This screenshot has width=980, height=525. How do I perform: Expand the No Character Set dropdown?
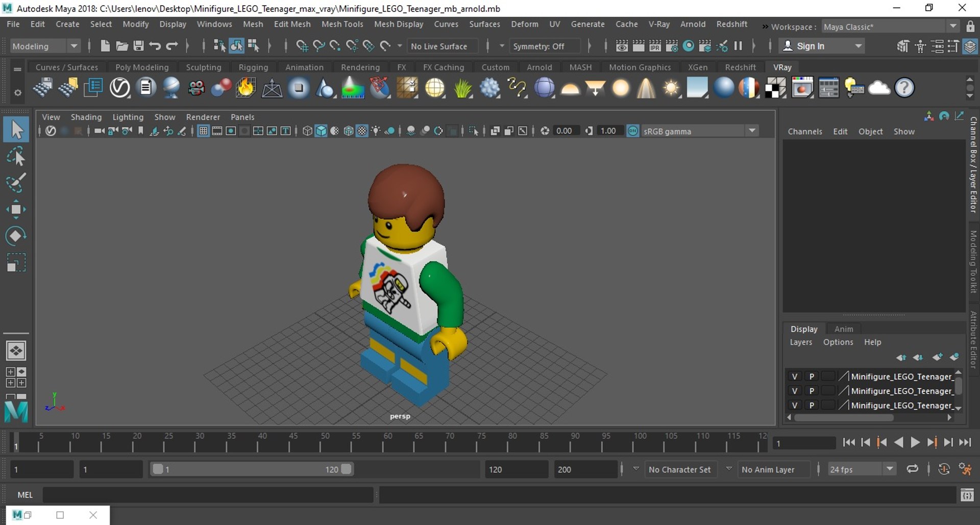coord(636,468)
